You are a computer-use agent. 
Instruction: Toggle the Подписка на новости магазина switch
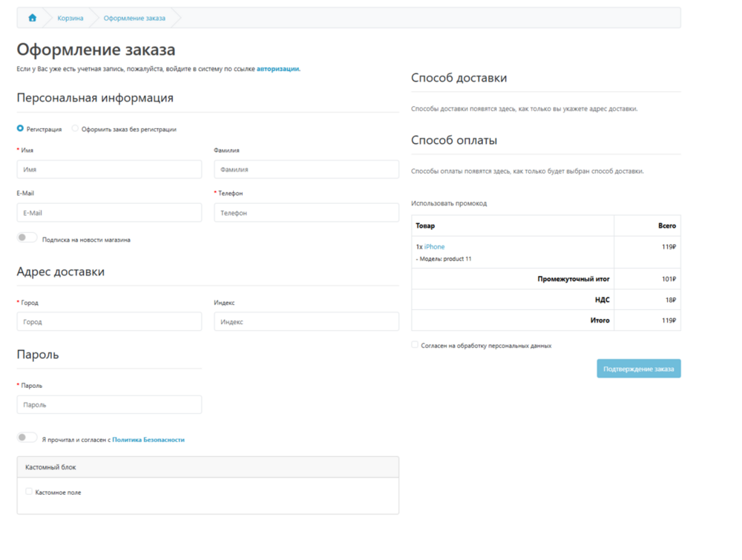coord(27,237)
